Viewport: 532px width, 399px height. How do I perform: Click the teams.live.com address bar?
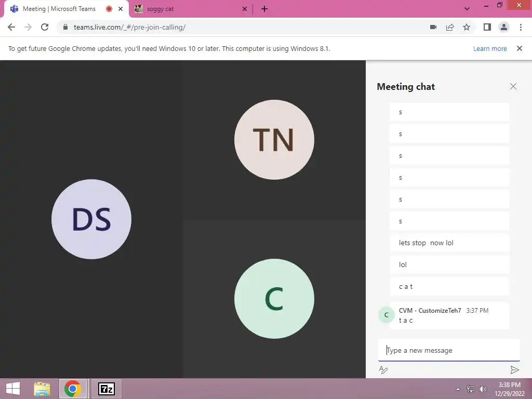(x=129, y=27)
